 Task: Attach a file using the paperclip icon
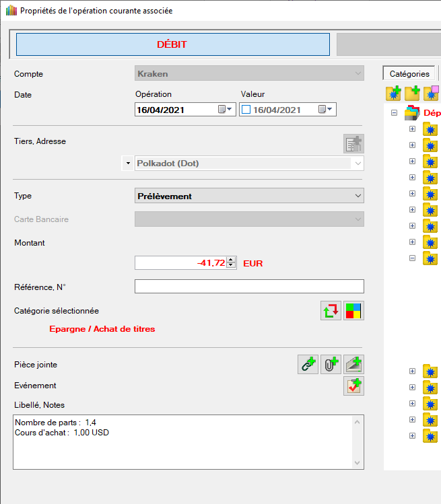pyautogui.click(x=331, y=365)
